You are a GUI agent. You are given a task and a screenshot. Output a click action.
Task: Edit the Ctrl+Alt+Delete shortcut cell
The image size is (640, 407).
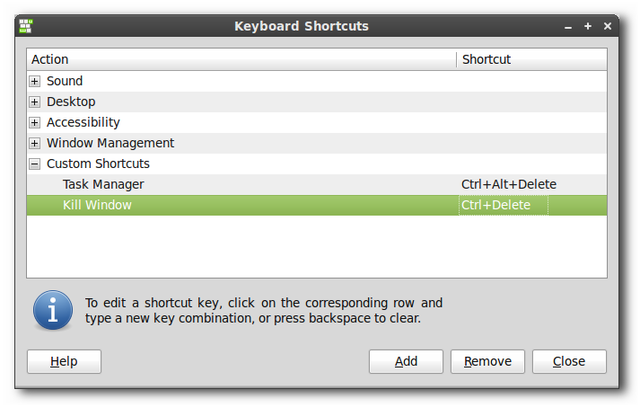tap(509, 185)
